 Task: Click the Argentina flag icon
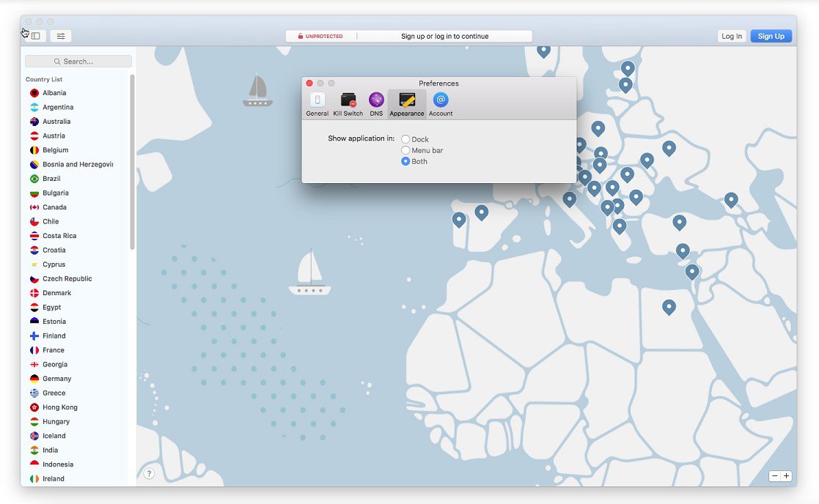click(34, 107)
